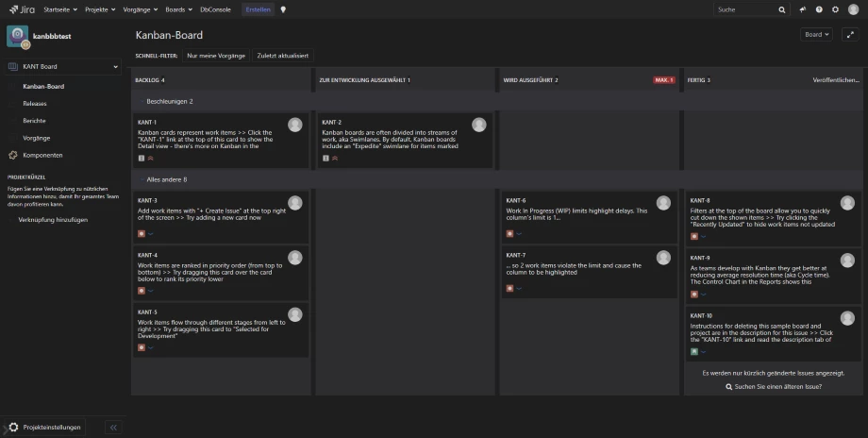The image size is (868, 438).
Task: Toggle Zuletzt aktualisiert quick filter
Action: tap(283, 56)
